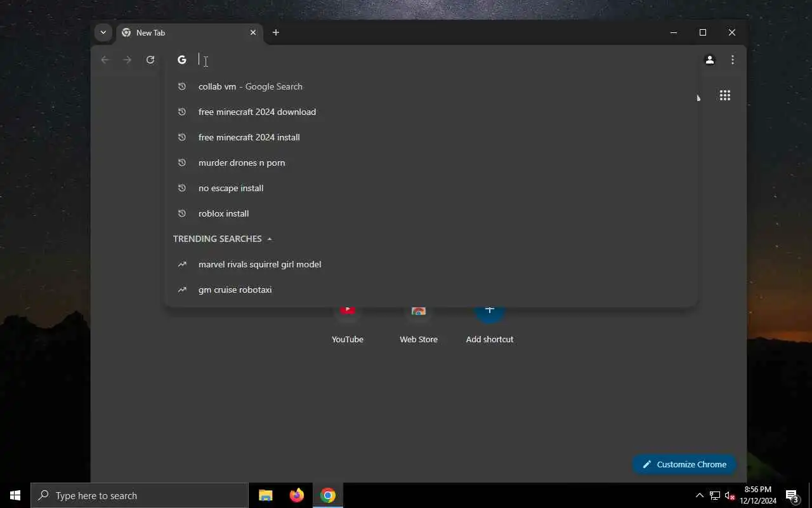Select 'free minecraft 2024 download' suggestion
812x508 pixels.
point(431,112)
